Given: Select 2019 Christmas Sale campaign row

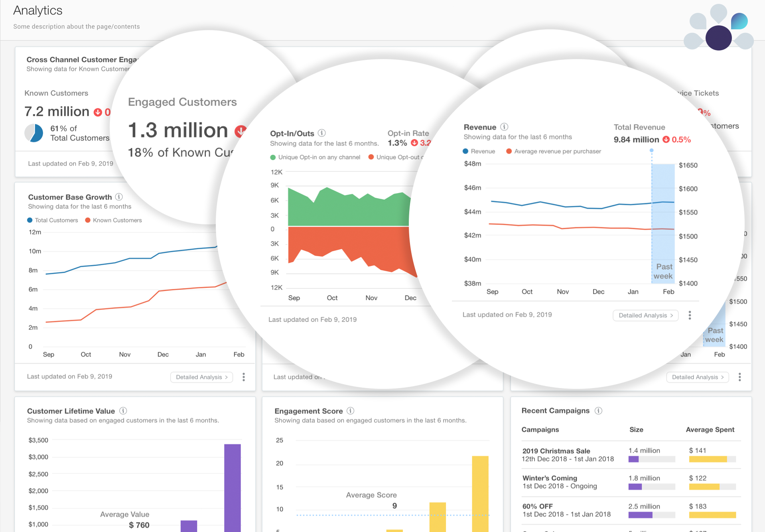Looking at the screenshot, I should 631,455.
